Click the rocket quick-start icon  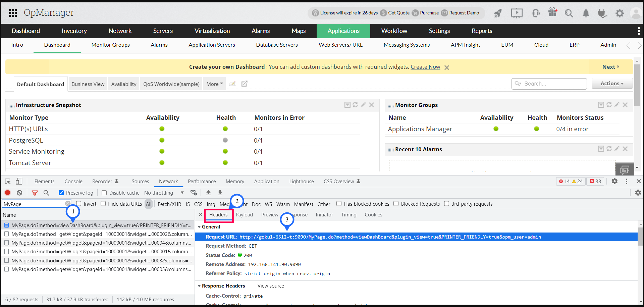pyautogui.click(x=498, y=13)
